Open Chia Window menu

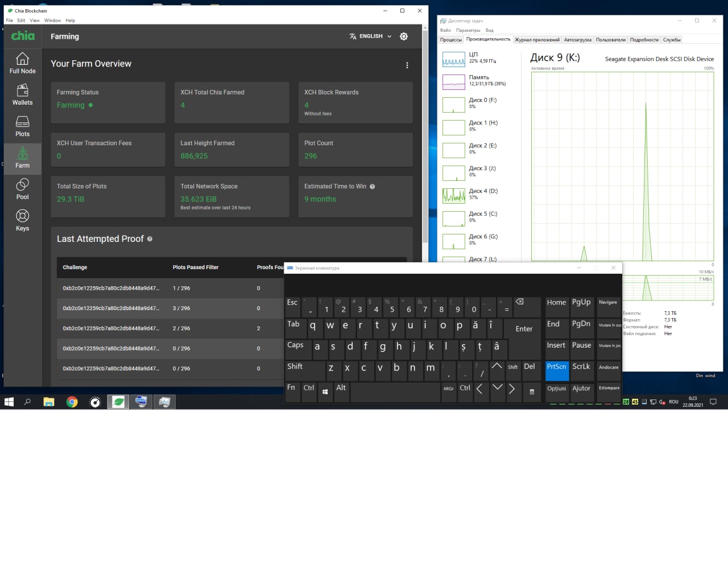[53, 20]
